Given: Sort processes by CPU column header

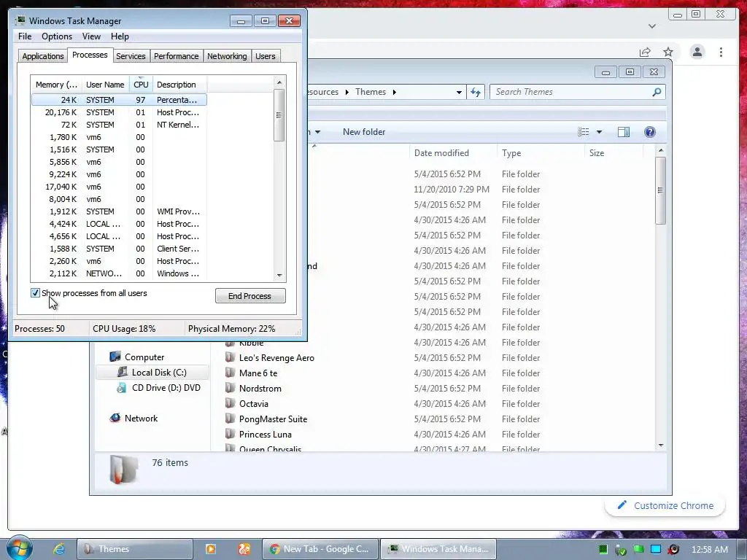Looking at the screenshot, I should click(141, 85).
